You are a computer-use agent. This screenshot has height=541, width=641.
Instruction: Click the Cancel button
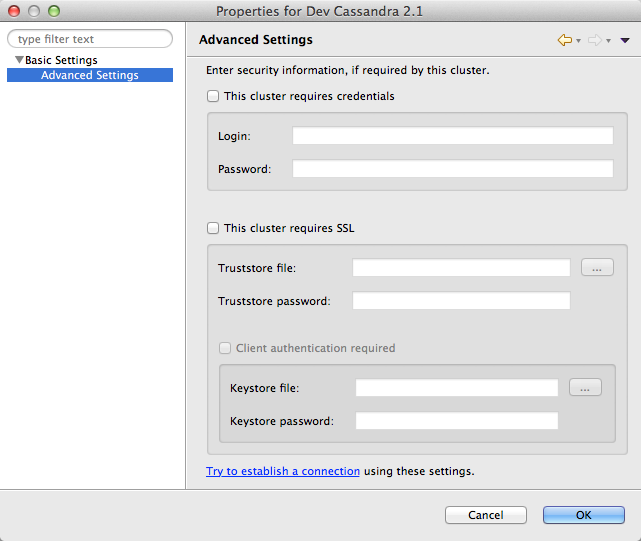pyautogui.click(x=486, y=515)
